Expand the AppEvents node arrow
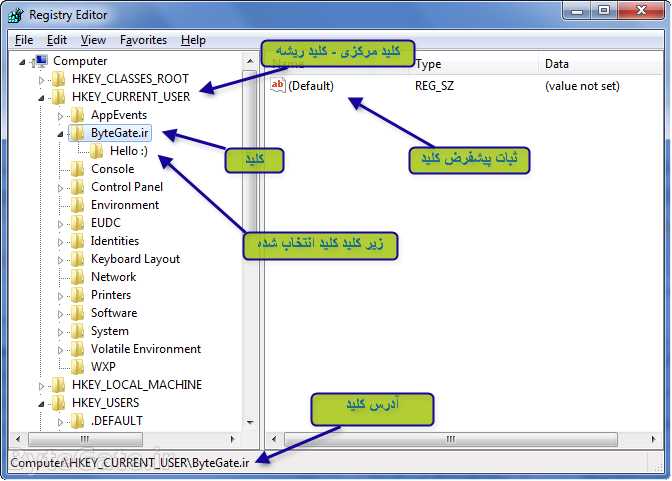The width and height of the screenshot is (672, 481). coord(60,116)
